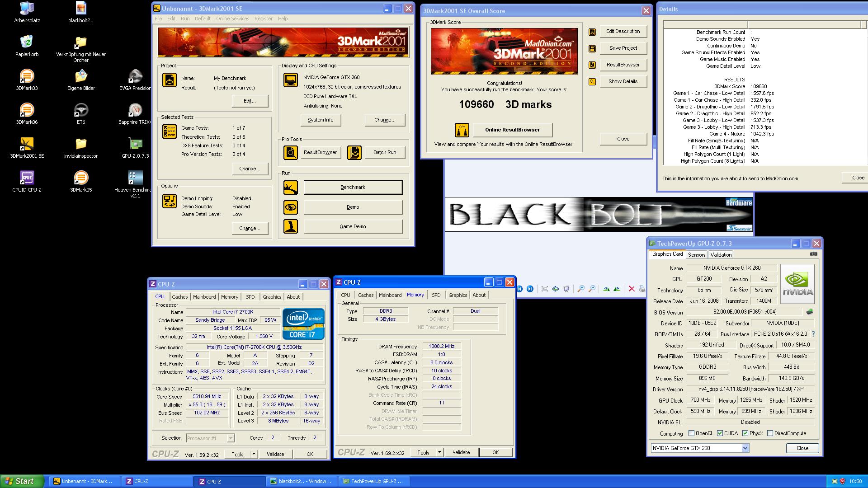Click the Bus Interface question mark in GPU-Z
This screenshot has height=488, width=868.
813,334
